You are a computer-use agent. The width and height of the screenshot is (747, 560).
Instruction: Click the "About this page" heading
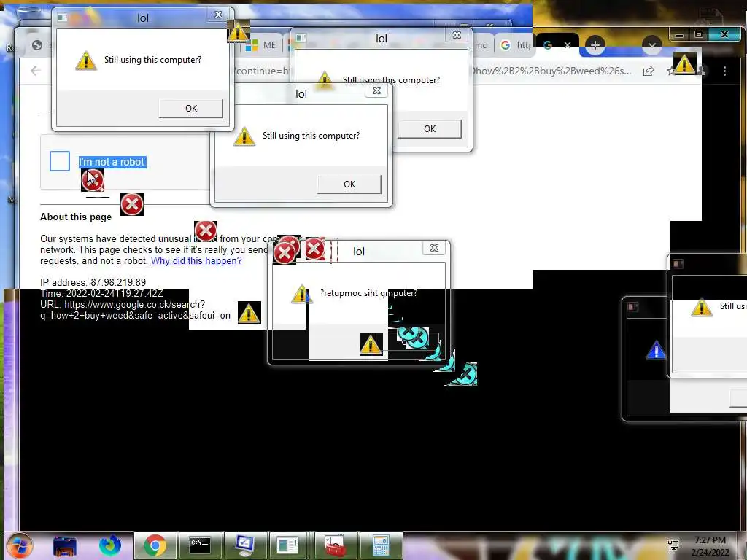tap(76, 217)
